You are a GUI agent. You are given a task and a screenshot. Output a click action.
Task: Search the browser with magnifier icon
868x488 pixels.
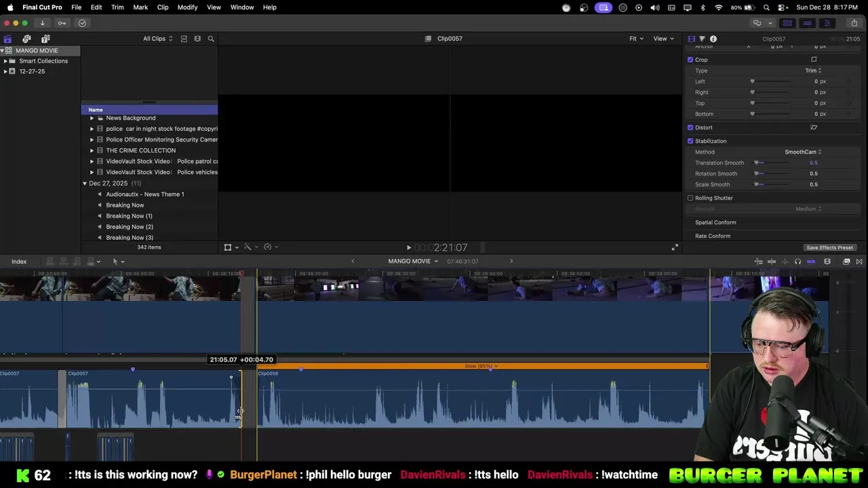pos(211,39)
